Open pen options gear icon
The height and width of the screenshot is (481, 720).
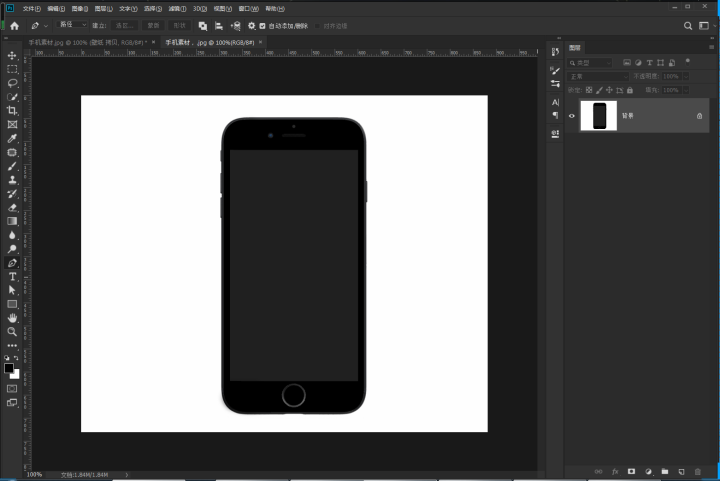[252, 26]
